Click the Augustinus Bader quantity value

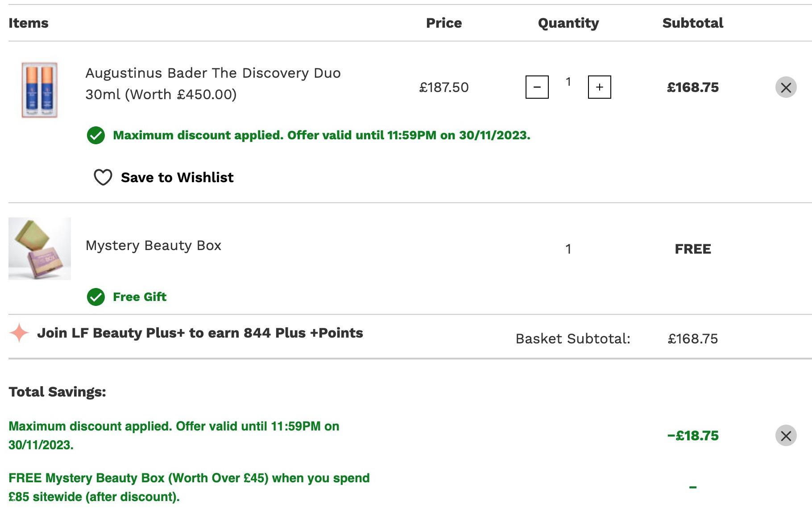(x=568, y=82)
